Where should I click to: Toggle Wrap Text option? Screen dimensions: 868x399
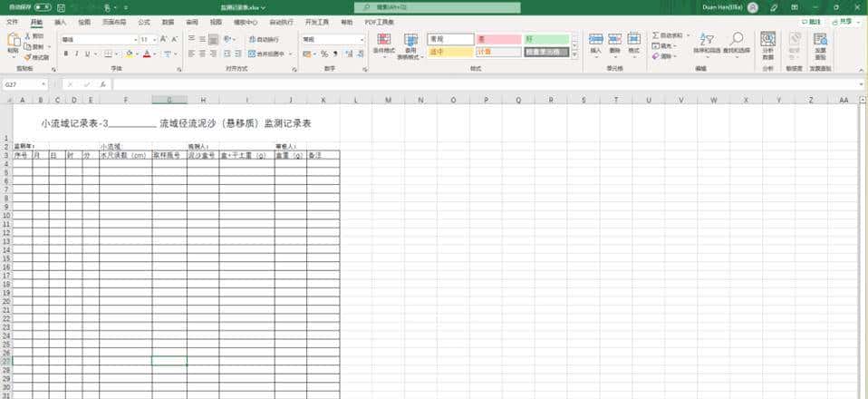[264, 40]
